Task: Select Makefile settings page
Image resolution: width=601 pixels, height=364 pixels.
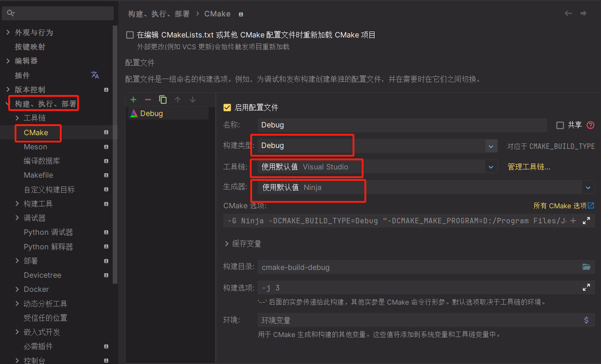Action: point(38,175)
